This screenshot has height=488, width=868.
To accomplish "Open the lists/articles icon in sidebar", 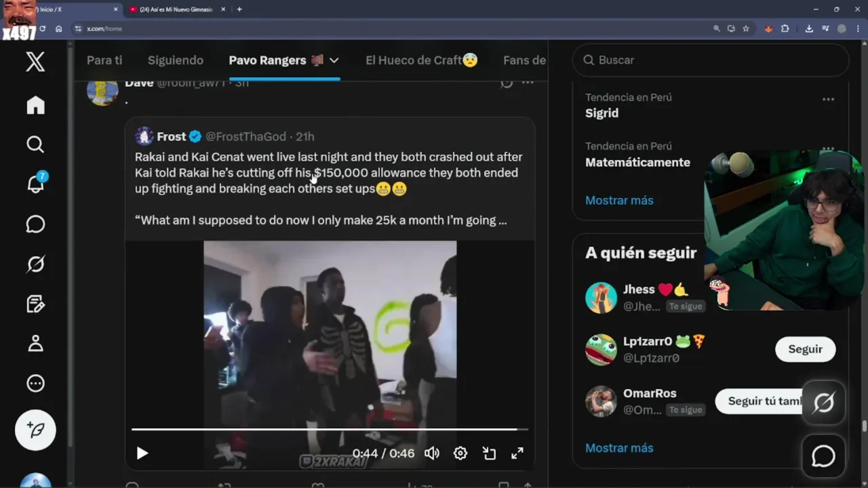I will pyautogui.click(x=35, y=304).
